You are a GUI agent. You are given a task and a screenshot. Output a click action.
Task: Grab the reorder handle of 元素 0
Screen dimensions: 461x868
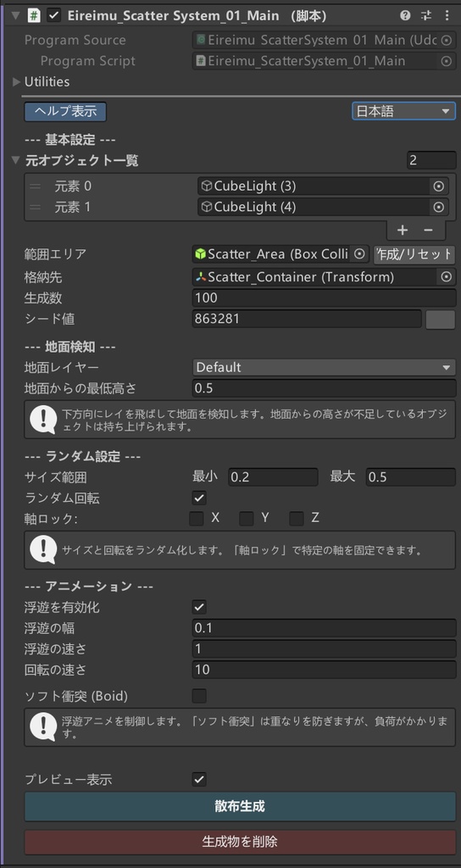36,186
